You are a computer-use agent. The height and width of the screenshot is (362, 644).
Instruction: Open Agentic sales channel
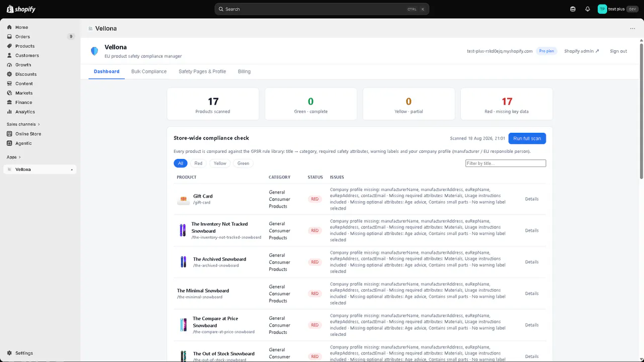coord(23,143)
